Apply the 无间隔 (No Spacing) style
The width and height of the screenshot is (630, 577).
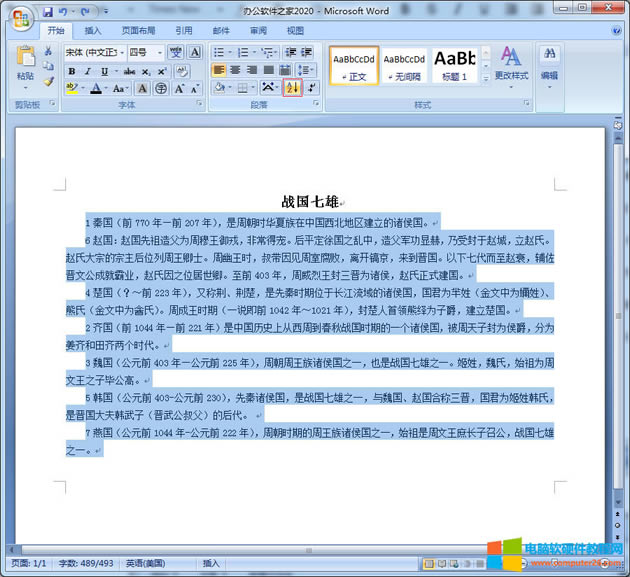[404, 66]
